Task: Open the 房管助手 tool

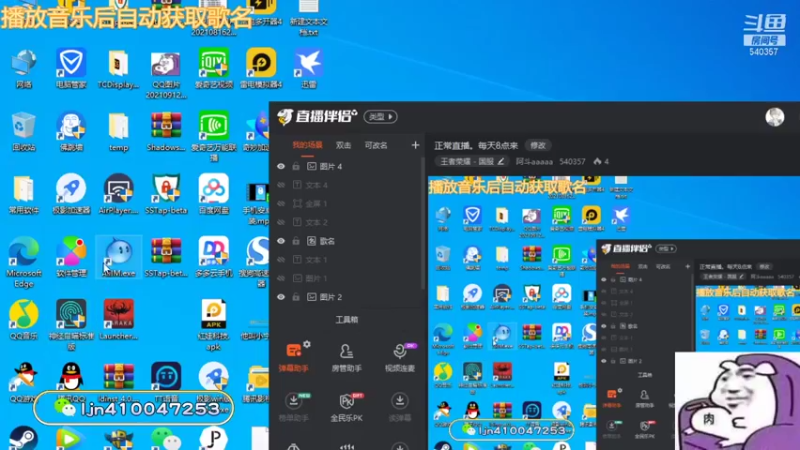Action: [346, 357]
